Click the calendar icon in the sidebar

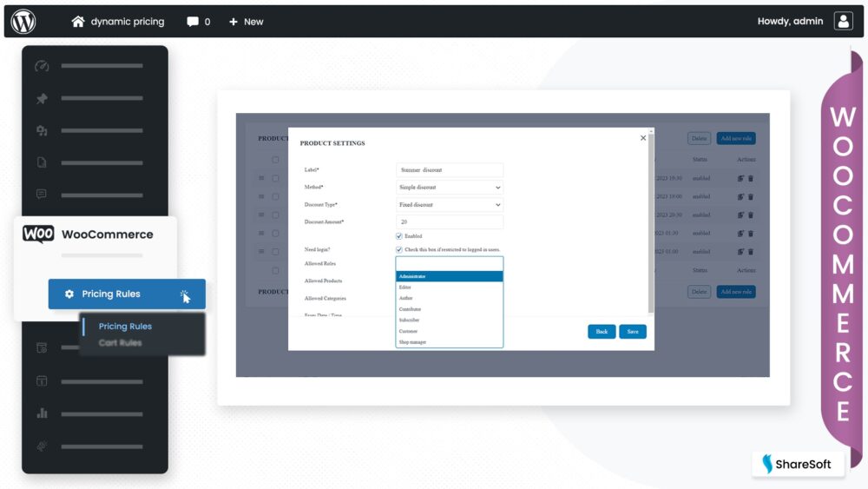42,381
